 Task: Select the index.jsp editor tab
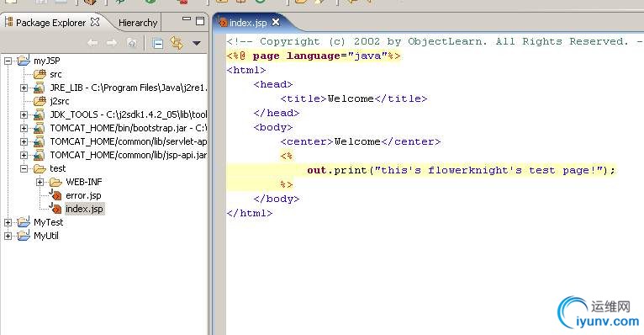pos(248,23)
